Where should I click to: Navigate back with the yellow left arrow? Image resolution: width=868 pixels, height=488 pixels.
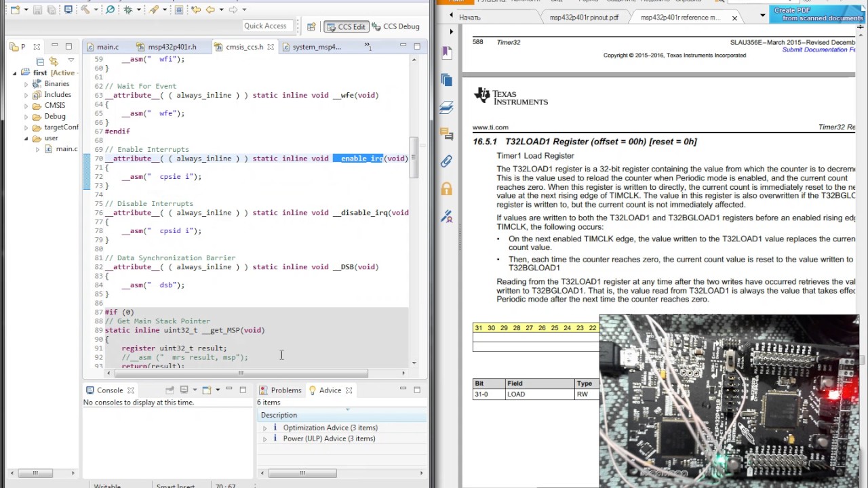point(210,9)
